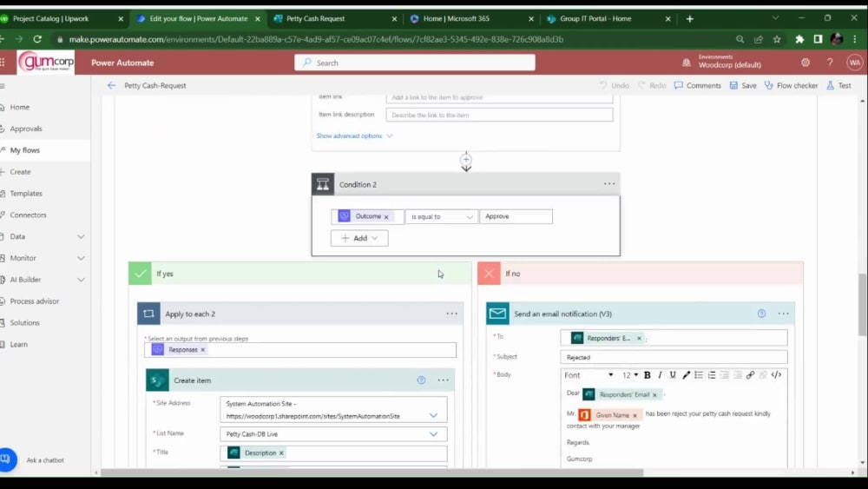Open the List Name dropdown

433,434
